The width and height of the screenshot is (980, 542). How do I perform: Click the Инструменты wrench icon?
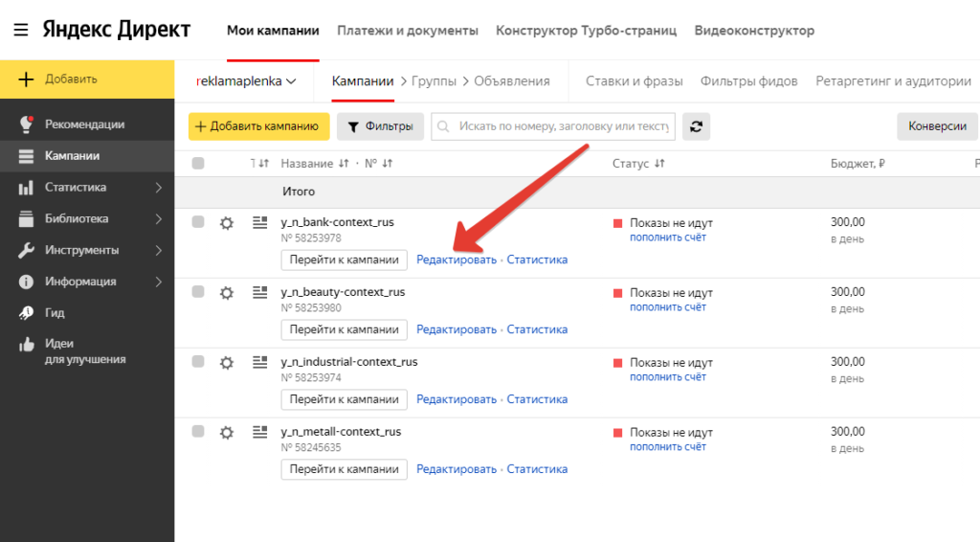26,250
